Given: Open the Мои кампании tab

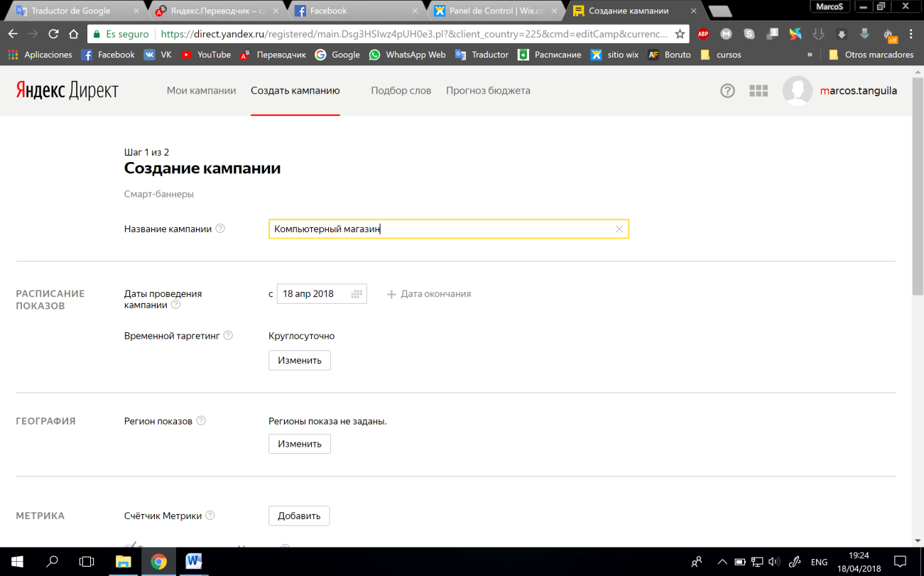Looking at the screenshot, I should pyautogui.click(x=201, y=91).
